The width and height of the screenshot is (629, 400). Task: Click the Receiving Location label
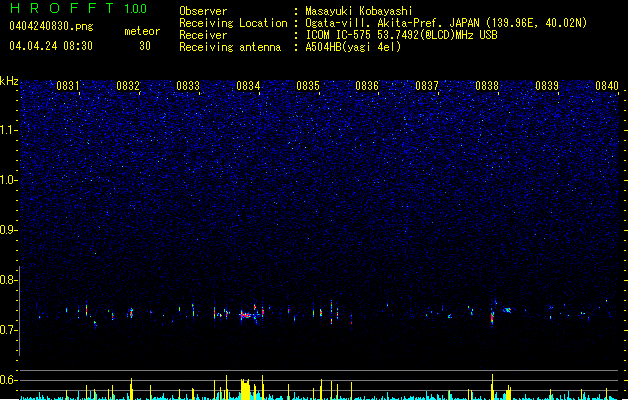click(x=233, y=23)
